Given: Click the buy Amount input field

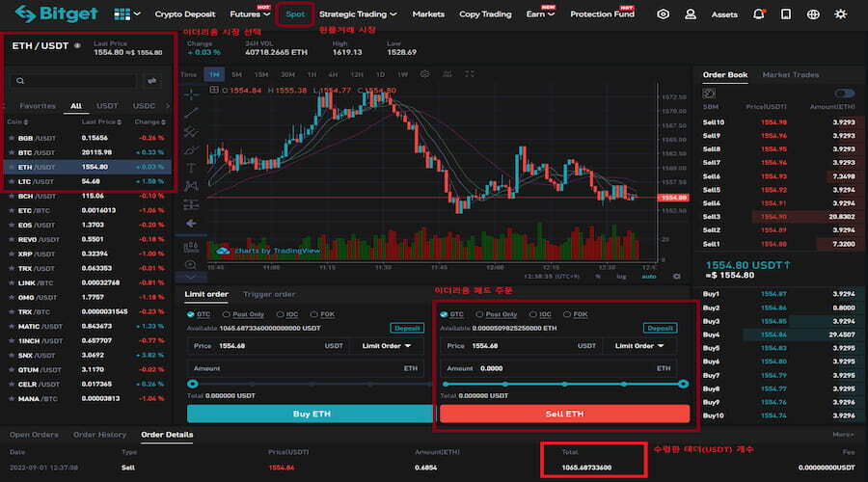Looking at the screenshot, I should click(306, 368).
